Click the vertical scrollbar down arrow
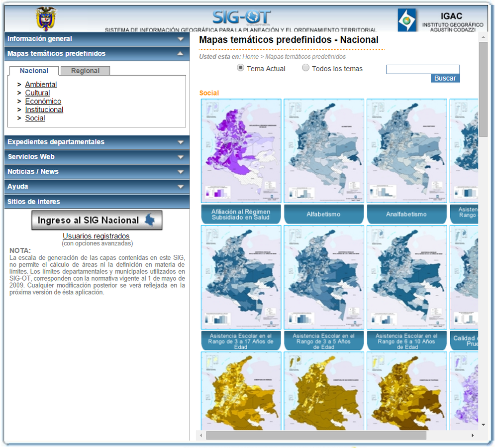 pyautogui.click(x=484, y=425)
